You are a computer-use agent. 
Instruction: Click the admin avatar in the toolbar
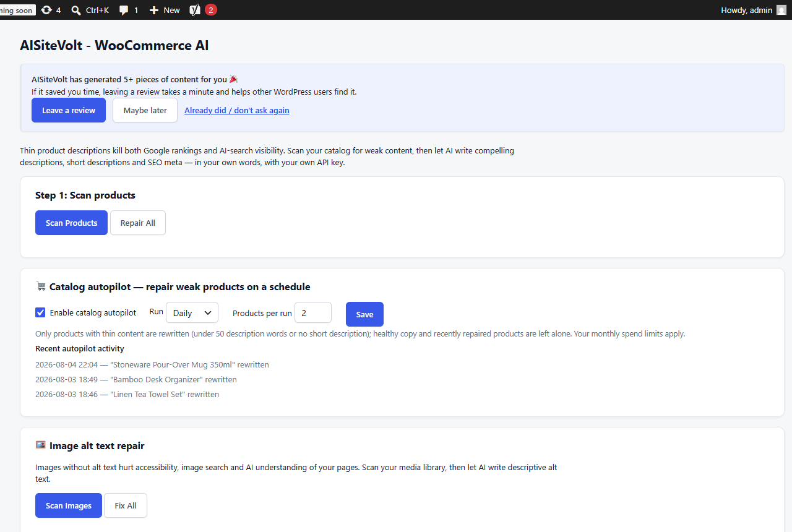tap(781, 10)
